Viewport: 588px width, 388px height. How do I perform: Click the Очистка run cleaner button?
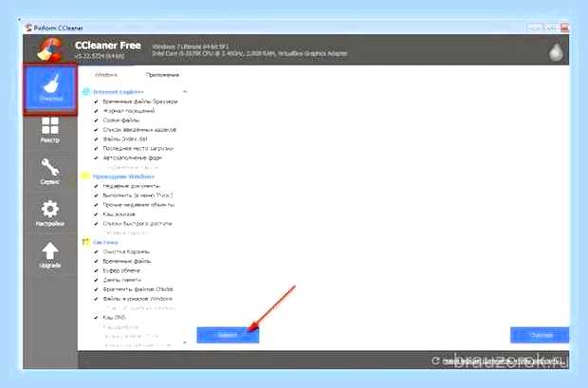(540, 335)
